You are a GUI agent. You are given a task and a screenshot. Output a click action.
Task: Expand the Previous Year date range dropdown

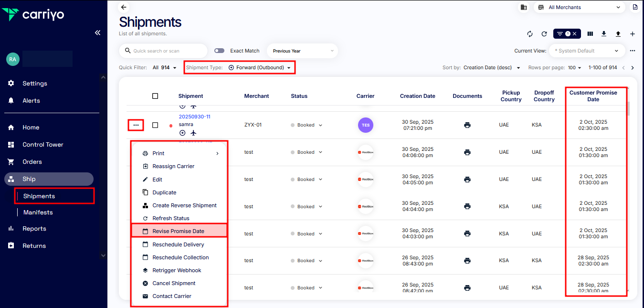302,51
